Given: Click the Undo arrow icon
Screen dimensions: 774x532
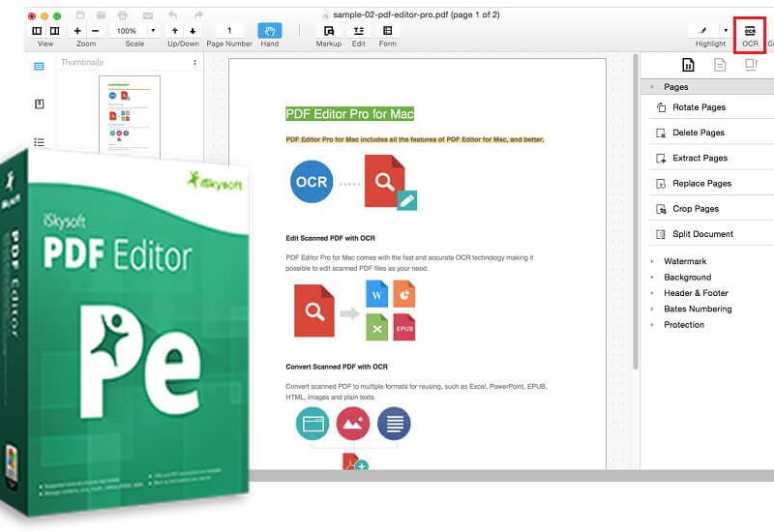Looking at the screenshot, I should pyautogui.click(x=173, y=15).
